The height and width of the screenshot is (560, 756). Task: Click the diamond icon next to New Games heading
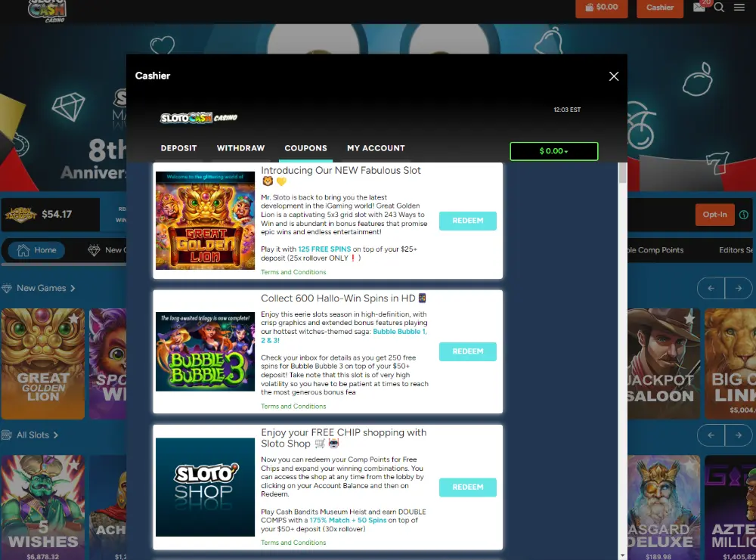[7, 288]
